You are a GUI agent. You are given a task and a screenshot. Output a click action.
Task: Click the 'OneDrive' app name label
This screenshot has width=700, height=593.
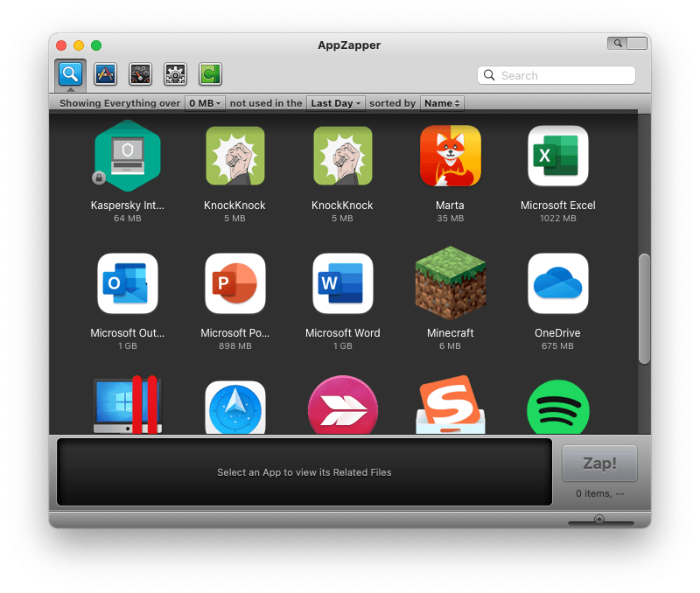click(557, 333)
